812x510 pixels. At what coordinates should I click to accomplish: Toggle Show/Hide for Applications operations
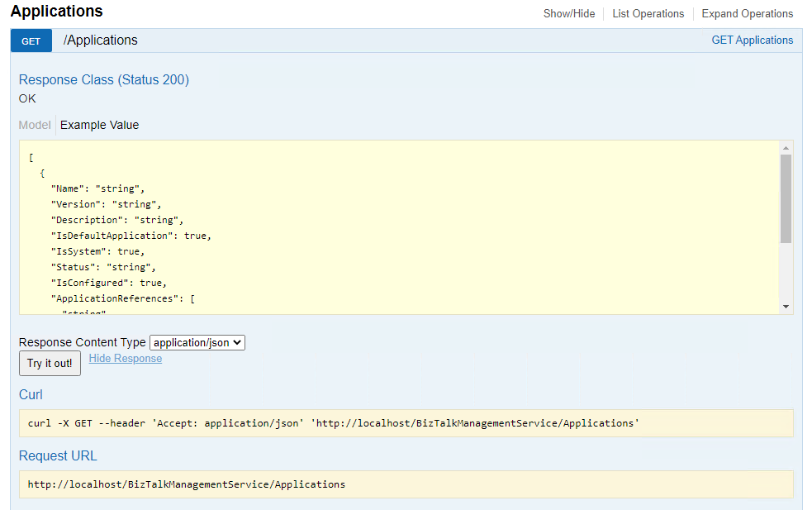(568, 13)
